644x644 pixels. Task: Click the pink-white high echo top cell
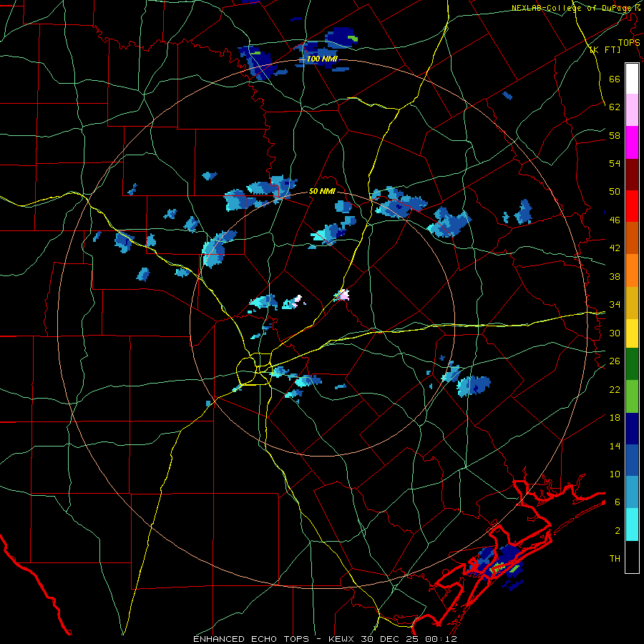pos(342,295)
